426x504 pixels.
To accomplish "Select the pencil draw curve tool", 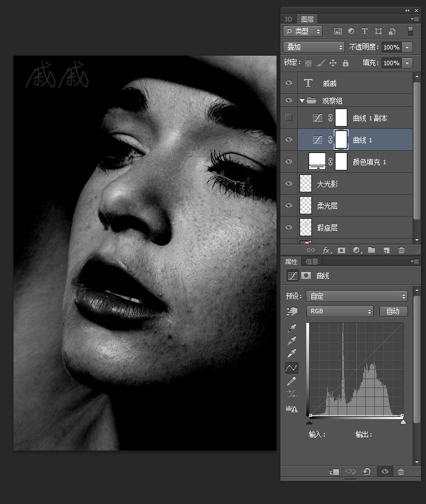I will [x=291, y=382].
